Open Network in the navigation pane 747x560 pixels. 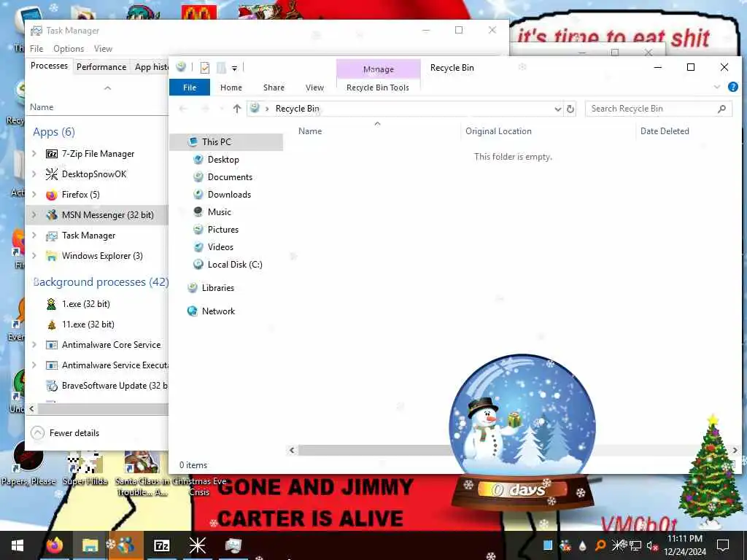(x=218, y=311)
